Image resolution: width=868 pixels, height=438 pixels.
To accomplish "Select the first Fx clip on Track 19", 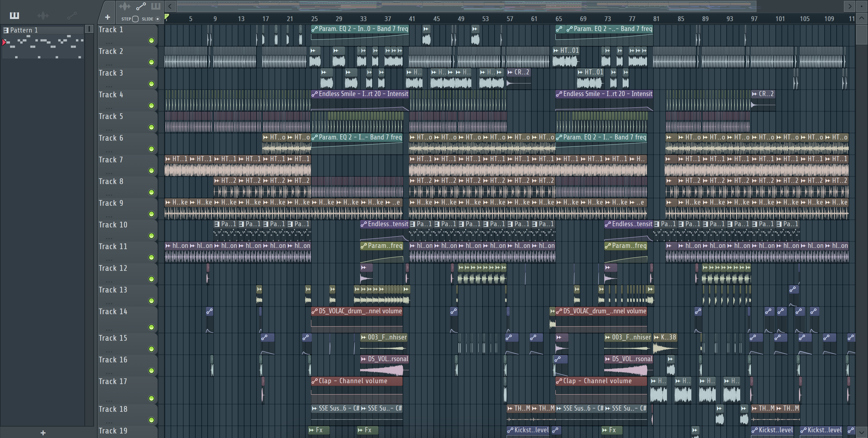I will (319, 432).
